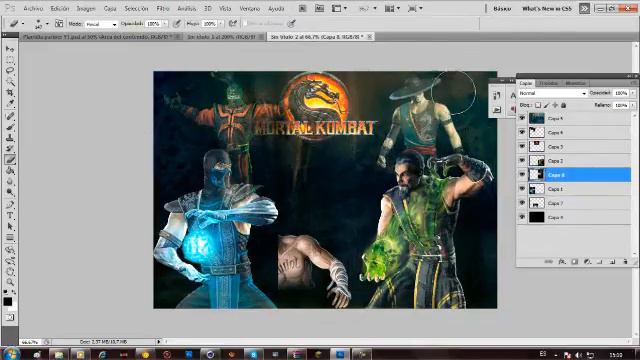Open the Relleno fill slider arrow

(633, 105)
